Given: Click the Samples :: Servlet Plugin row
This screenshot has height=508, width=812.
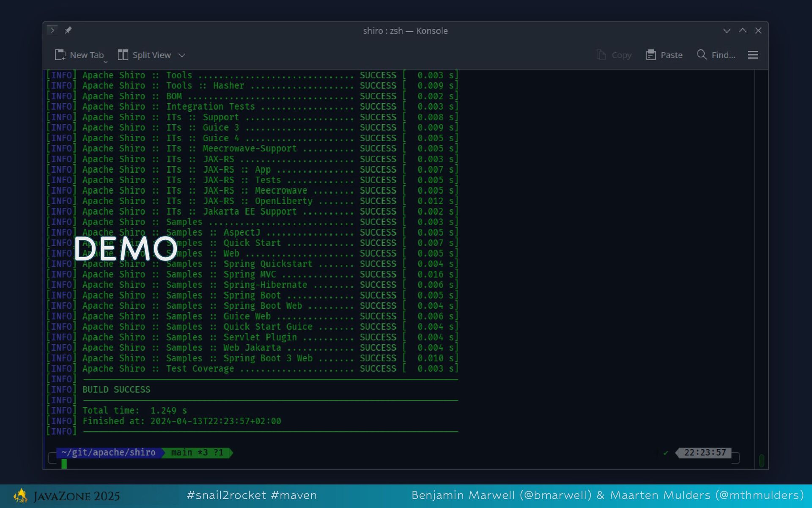Looking at the screenshot, I should 252,337.
